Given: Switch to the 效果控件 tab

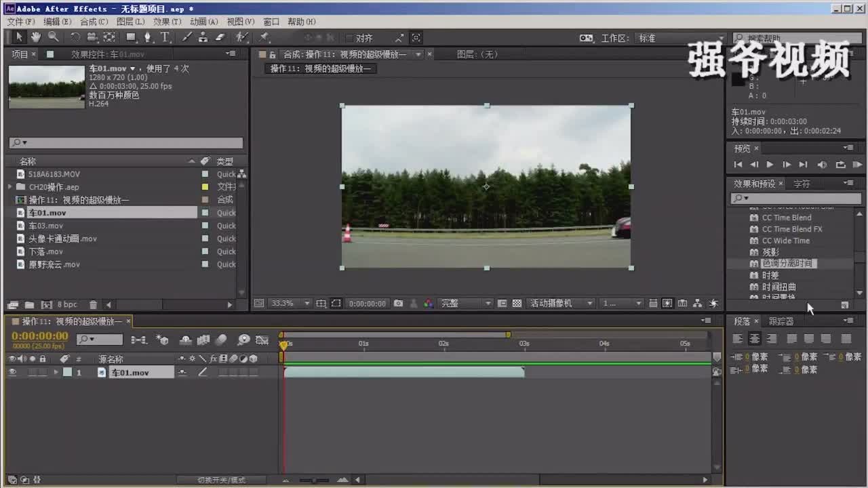Looking at the screenshot, I should coord(108,54).
